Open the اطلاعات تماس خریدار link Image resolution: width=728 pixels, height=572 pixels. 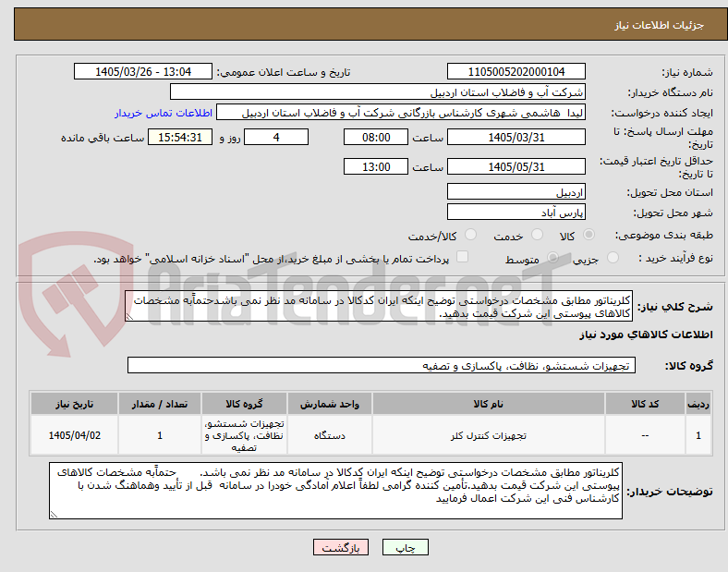(x=164, y=113)
